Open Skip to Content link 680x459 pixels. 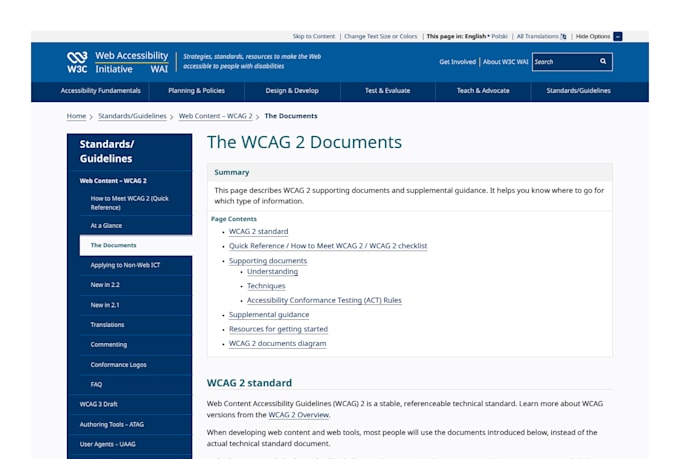pos(314,36)
